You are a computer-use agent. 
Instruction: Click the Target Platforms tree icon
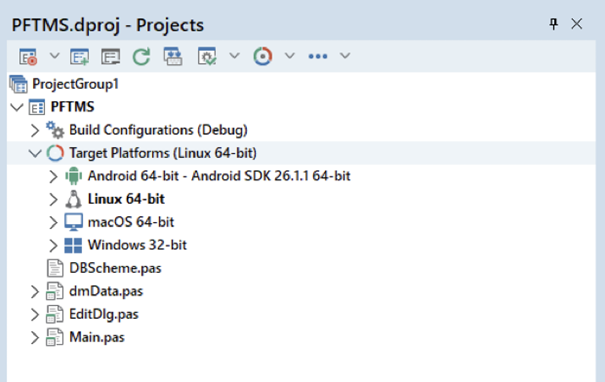pos(55,153)
